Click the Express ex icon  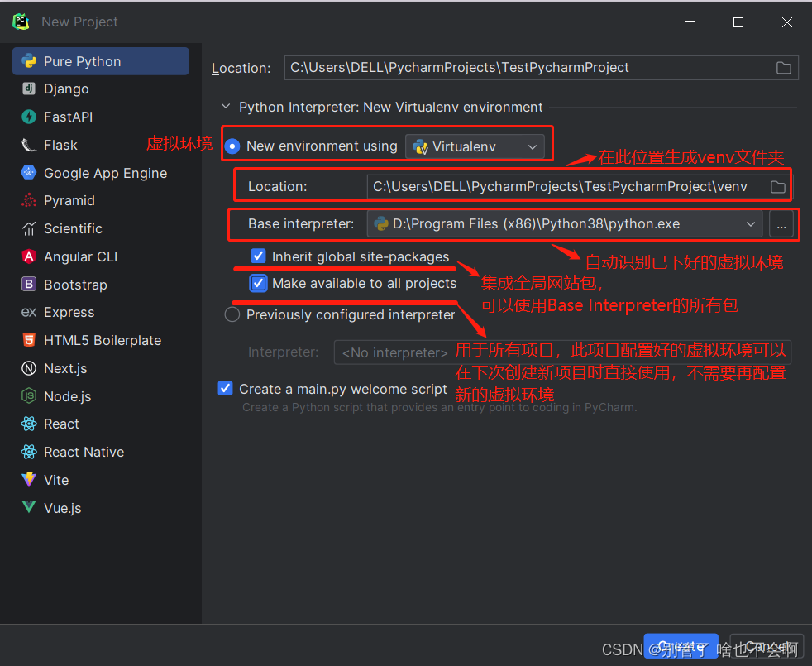29,313
